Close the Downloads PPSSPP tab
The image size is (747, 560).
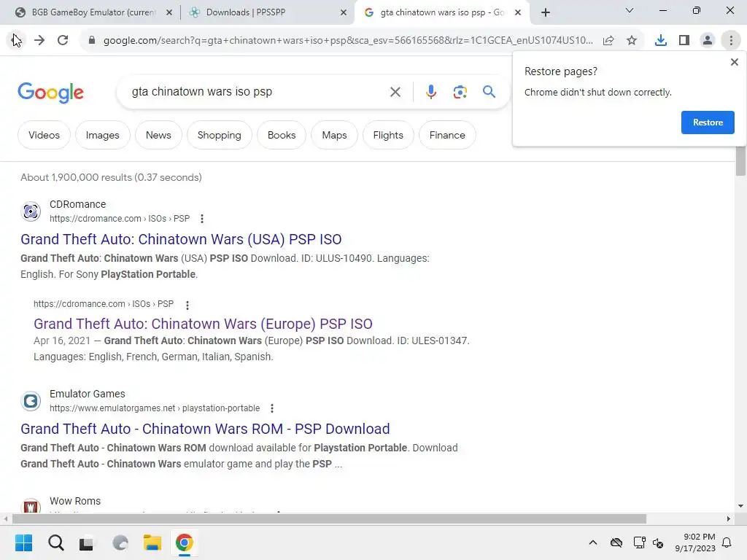point(344,13)
